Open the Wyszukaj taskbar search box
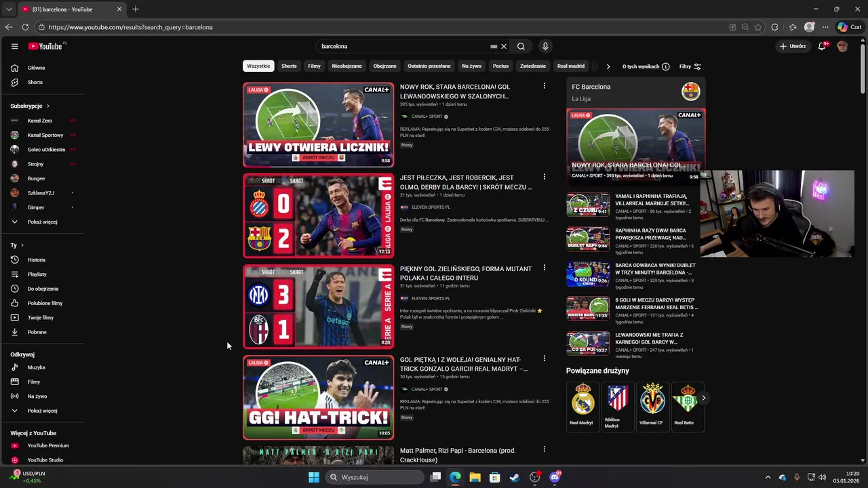 pyautogui.click(x=375, y=477)
